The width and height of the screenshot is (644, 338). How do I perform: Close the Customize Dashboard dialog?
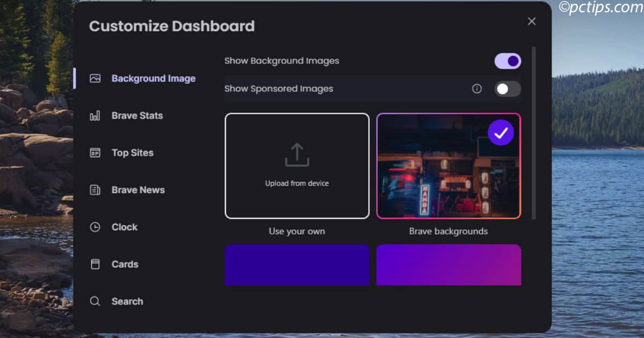[x=532, y=21]
